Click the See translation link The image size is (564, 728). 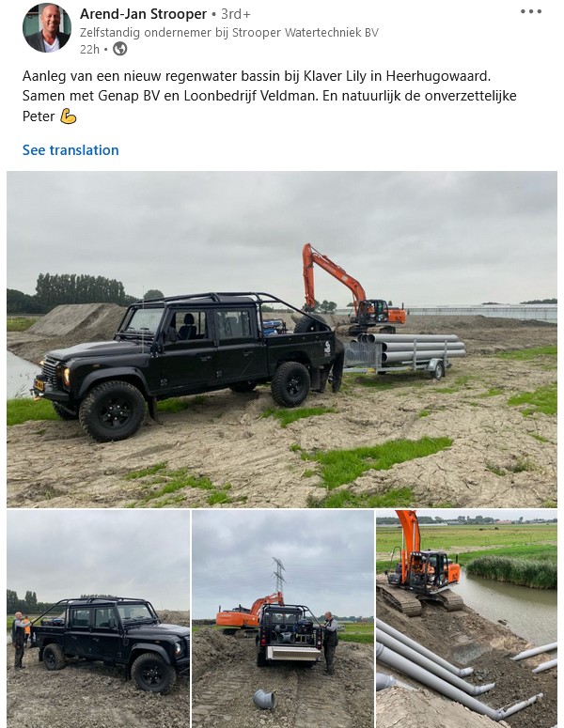[70, 150]
